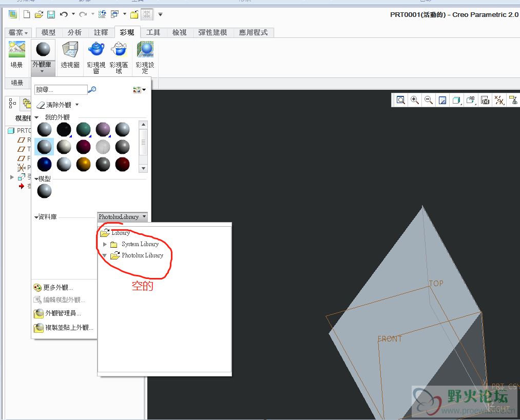This screenshot has width=520, height=420.
Task: Open 彩現視窗 render window
Action: coord(96,57)
